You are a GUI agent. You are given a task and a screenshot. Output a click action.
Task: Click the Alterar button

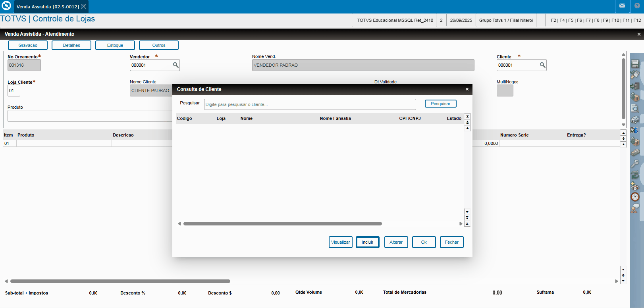(x=396, y=242)
